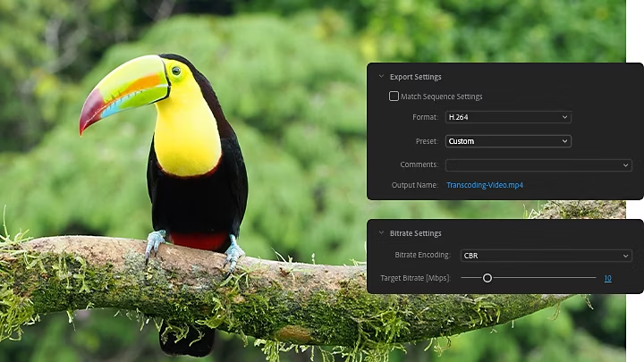Click the Target Bitrate value 10

[608, 278]
